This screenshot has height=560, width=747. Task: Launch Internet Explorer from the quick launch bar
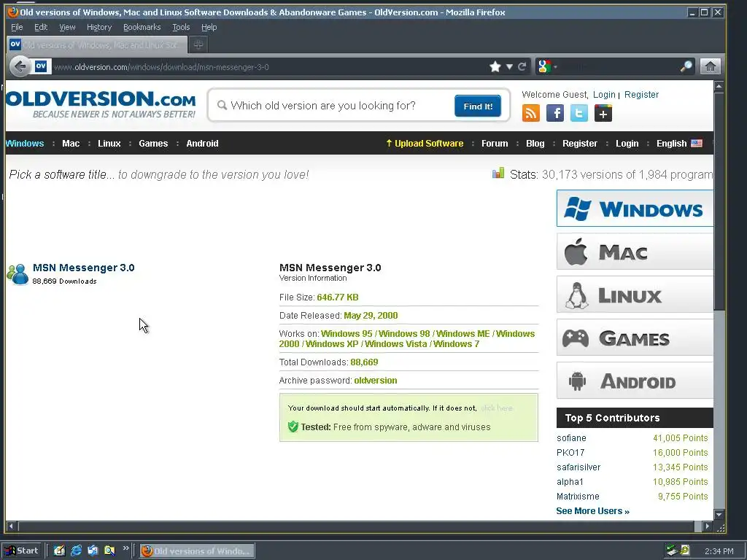coord(76,551)
